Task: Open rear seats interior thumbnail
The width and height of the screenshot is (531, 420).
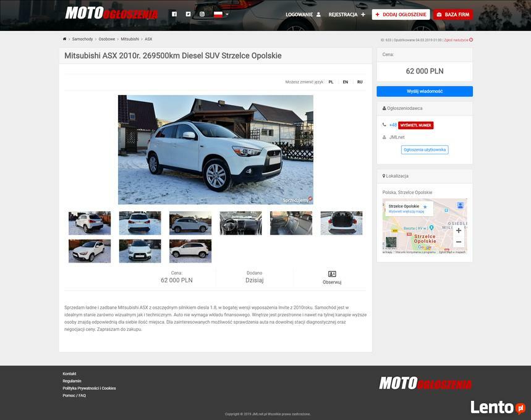Action: click(291, 223)
